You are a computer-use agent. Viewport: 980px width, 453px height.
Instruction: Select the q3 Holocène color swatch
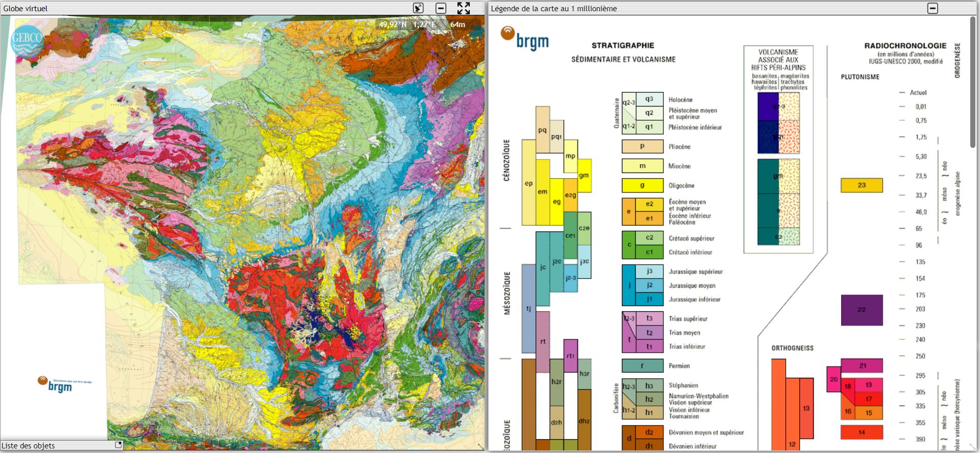(649, 99)
